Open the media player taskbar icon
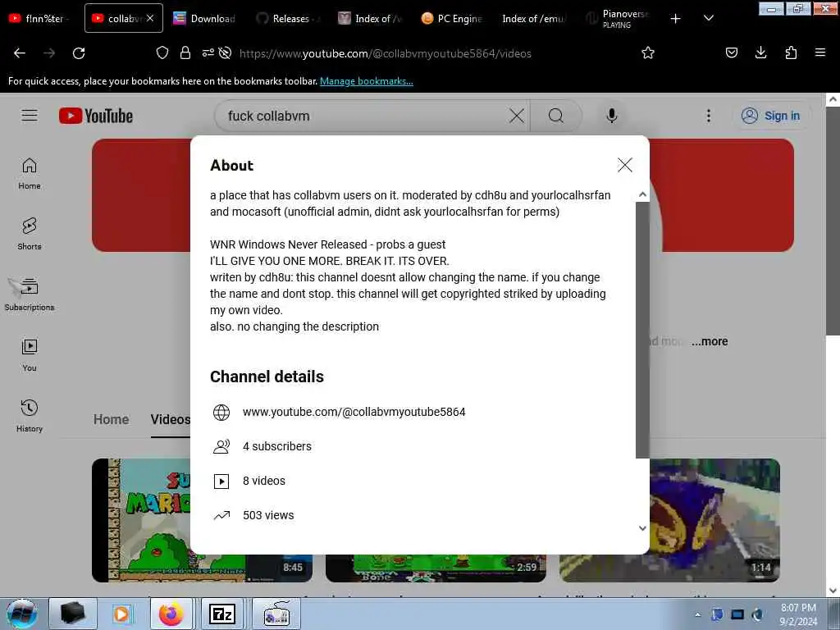This screenshot has height=630, width=840. tap(121, 614)
